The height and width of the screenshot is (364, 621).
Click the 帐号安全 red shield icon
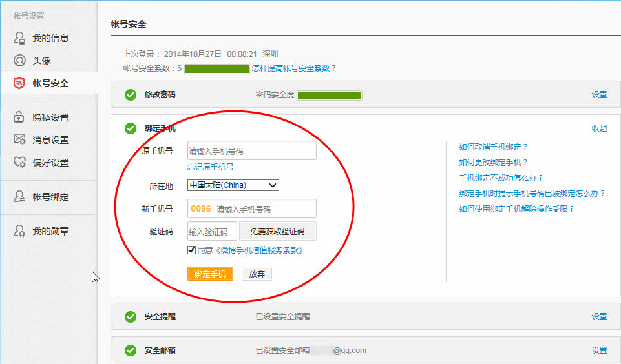(19, 83)
